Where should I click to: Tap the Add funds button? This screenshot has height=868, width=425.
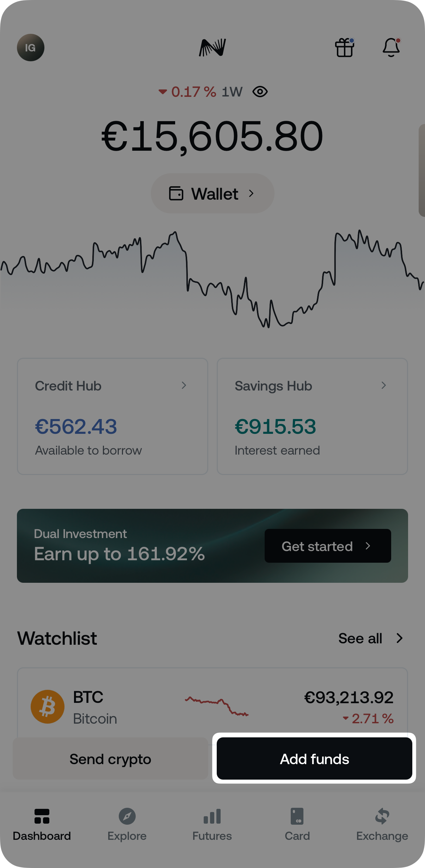[314, 759]
